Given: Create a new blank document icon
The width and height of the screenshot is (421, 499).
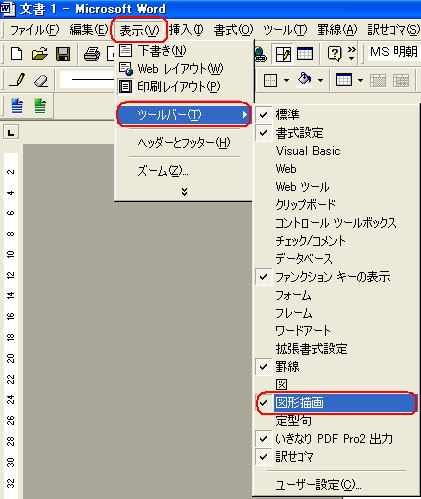Looking at the screenshot, I should click(17, 54).
